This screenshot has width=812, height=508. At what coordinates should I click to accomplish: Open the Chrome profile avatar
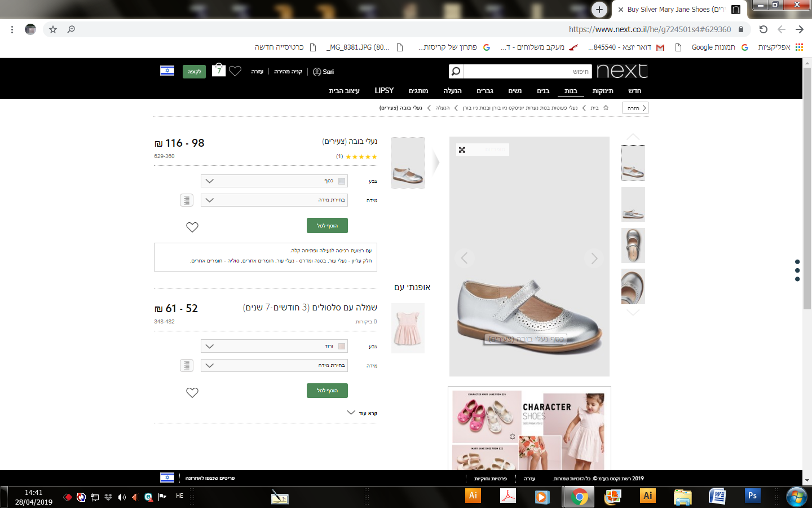pyautogui.click(x=30, y=29)
